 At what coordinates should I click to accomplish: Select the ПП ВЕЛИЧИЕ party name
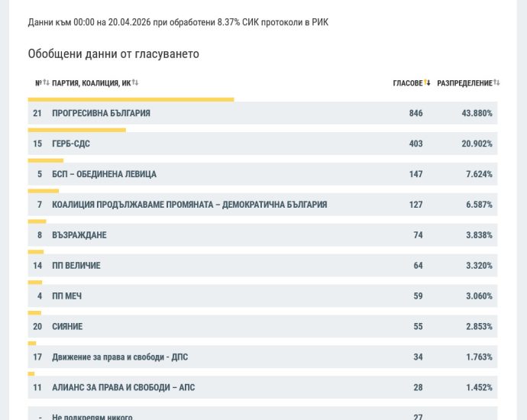pyautogui.click(x=76, y=266)
